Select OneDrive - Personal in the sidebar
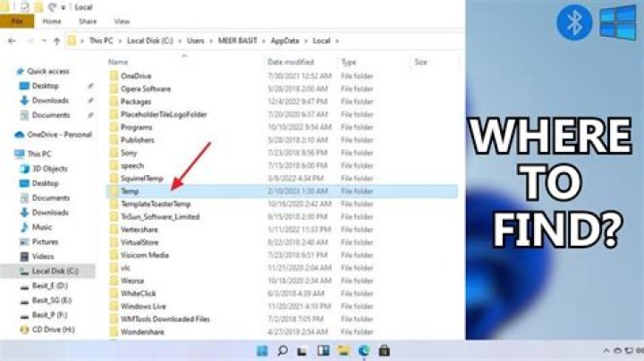Image resolution: width=644 pixels, height=361 pixels. coord(59,134)
